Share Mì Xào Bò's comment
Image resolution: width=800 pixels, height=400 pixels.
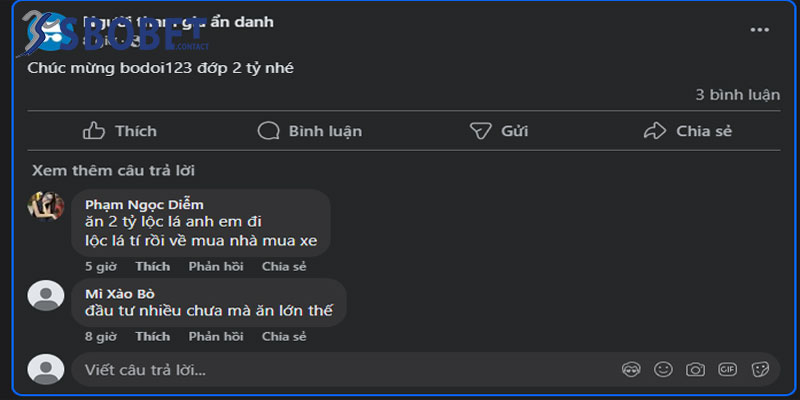pyautogui.click(x=284, y=337)
